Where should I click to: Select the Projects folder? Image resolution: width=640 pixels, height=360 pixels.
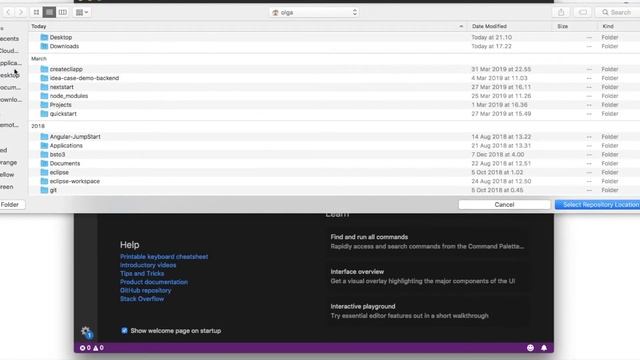(335, 105)
